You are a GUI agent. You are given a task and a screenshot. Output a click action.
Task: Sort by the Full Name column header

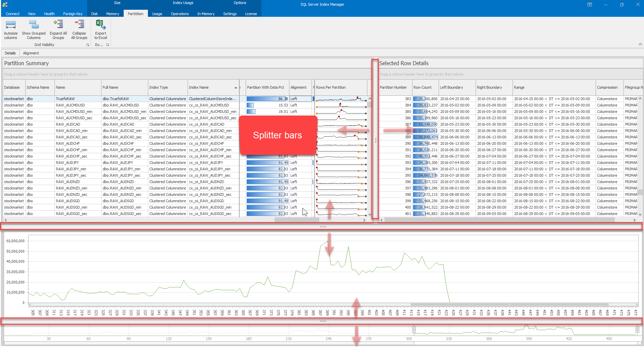(x=125, y=87)
